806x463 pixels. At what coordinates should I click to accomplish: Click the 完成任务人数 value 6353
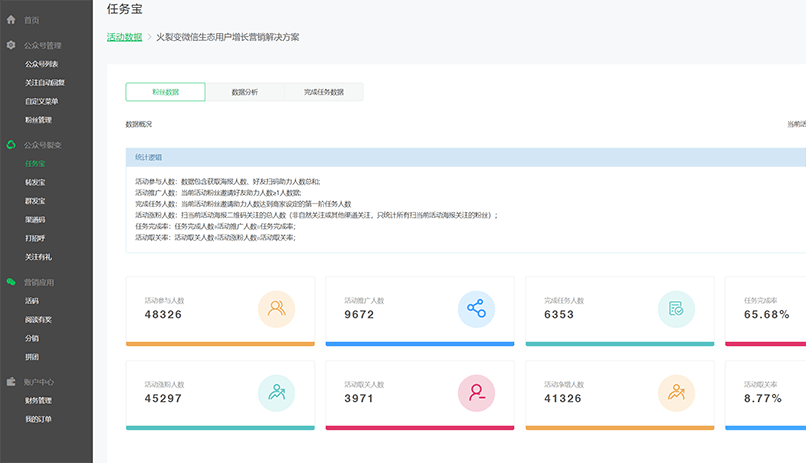pyautogui.click(x=559, y=314)
